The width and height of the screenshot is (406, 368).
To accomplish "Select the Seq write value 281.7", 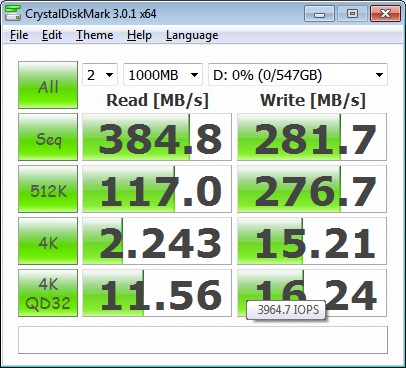I will [312, 137].
